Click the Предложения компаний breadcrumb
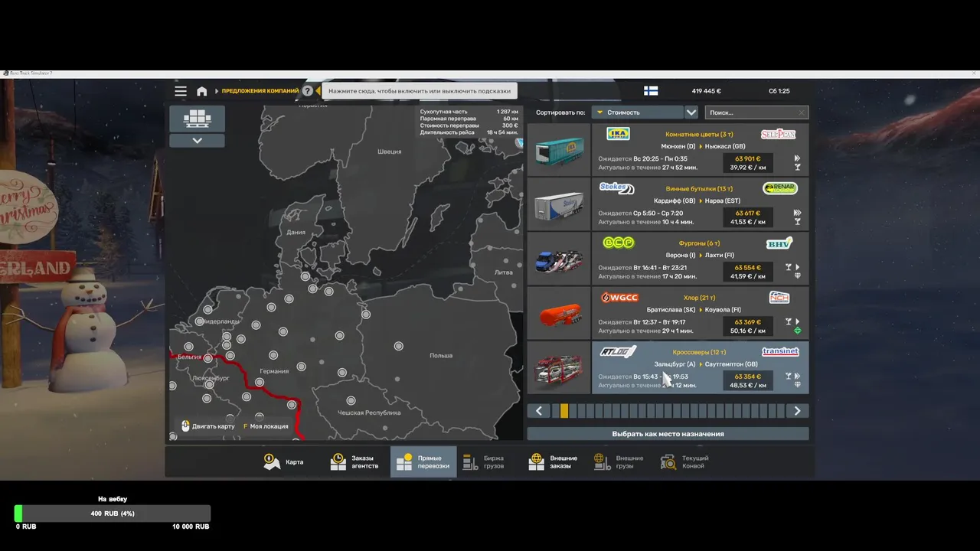This screenshot has width=980, height=551. [x=260, y=91]
